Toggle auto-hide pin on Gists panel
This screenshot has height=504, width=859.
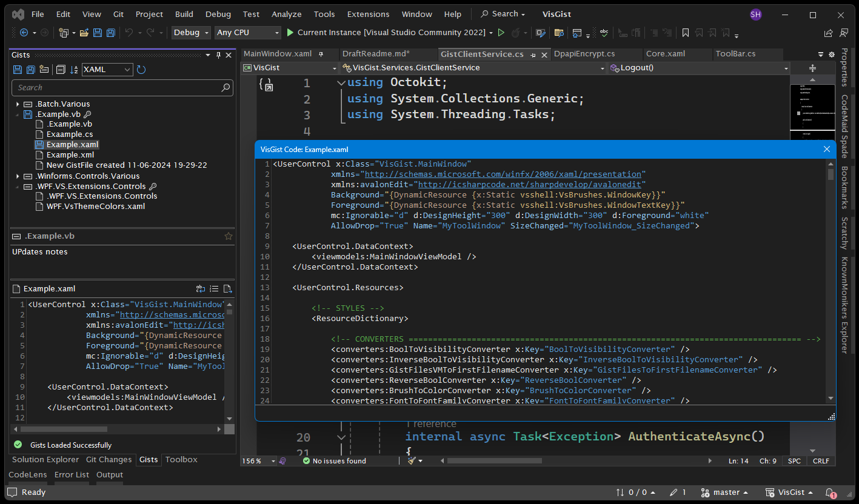click(x=219, y=55)
